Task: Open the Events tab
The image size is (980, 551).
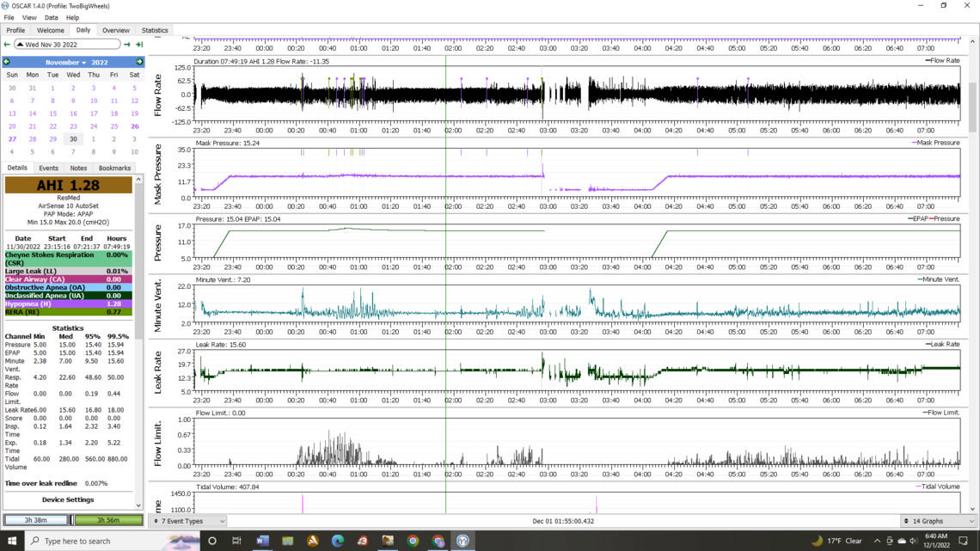Action: 48,168
